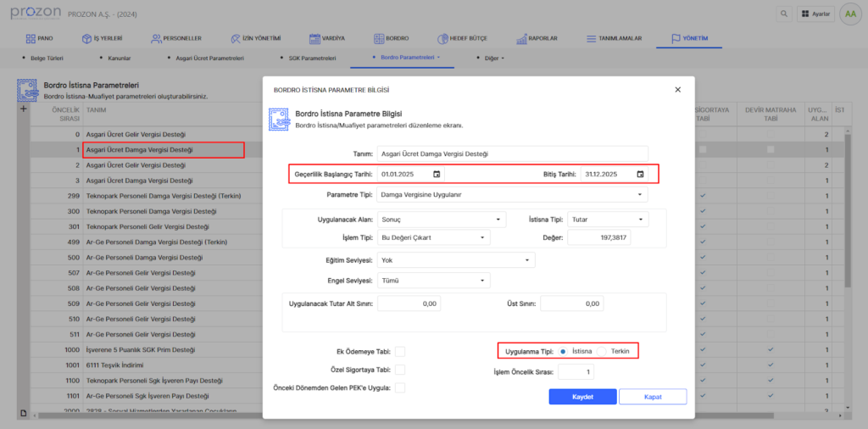Click the document icon at bottom left
The image size is (868, 429).
(x=24, y=412)
